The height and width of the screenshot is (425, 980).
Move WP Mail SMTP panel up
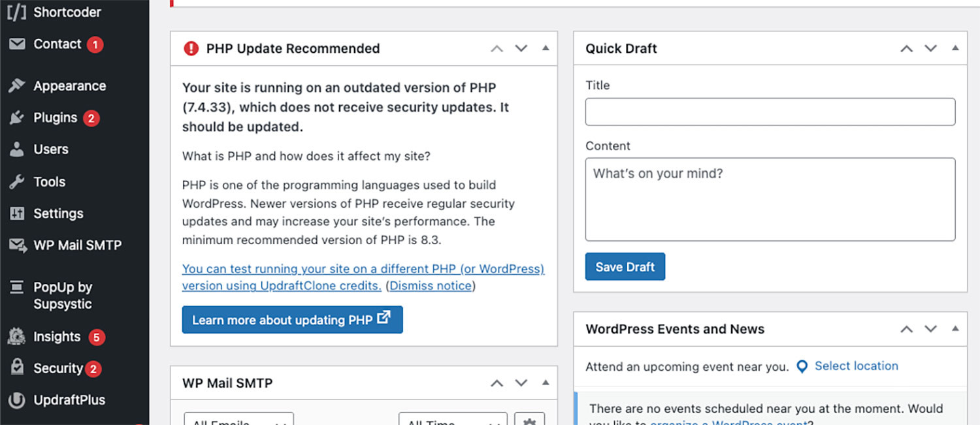[497, 383]
